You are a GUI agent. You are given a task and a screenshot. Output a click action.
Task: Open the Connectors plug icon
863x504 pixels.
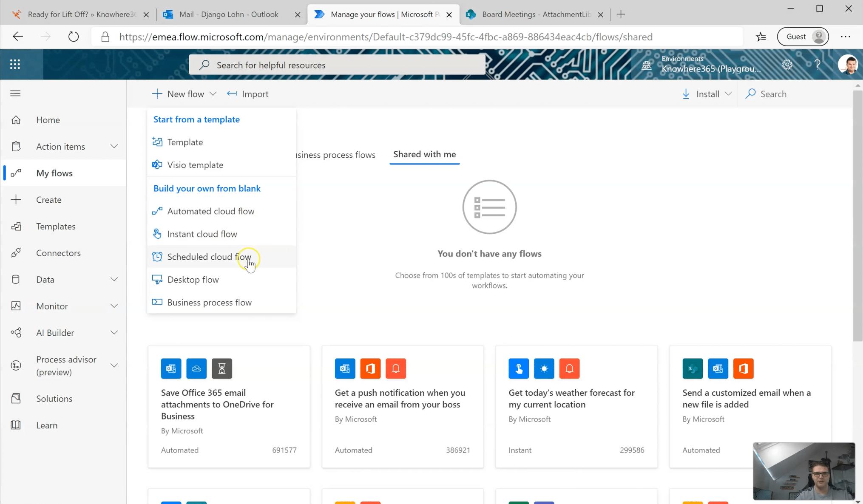point(16,253)
